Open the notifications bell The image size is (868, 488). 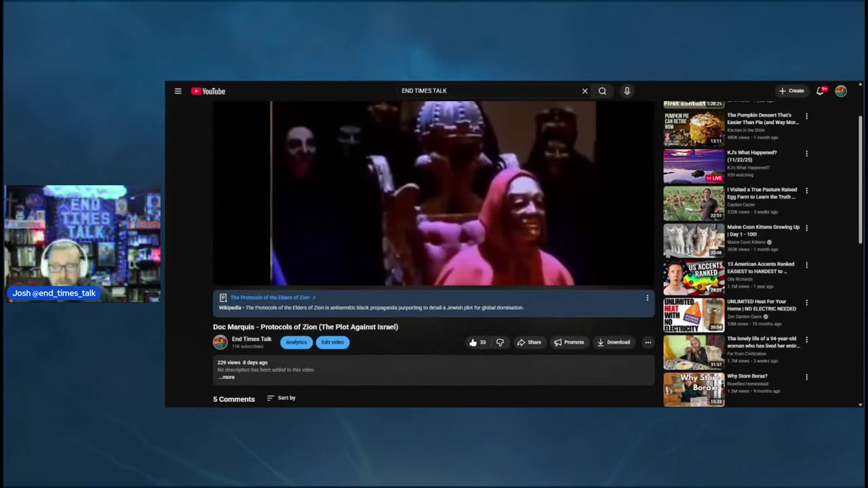(x=821, y=91)
